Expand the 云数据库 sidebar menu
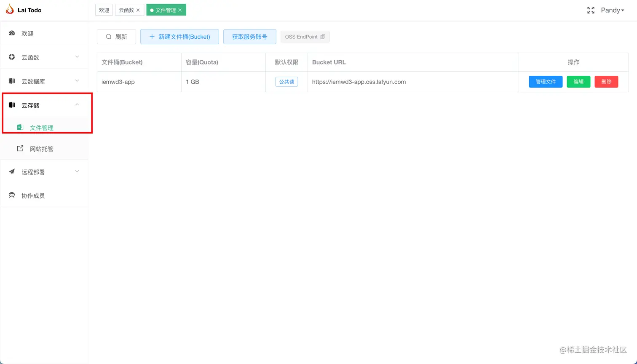 [x=44, y=81]
